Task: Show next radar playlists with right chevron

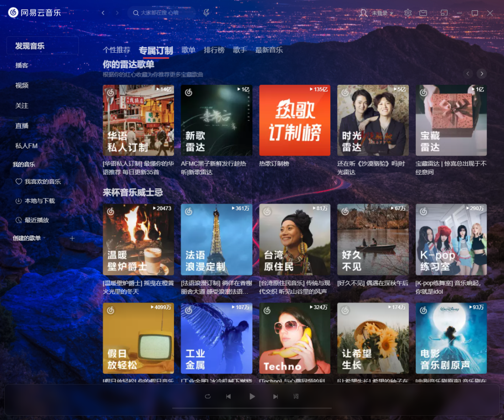Action: point(482,74)
